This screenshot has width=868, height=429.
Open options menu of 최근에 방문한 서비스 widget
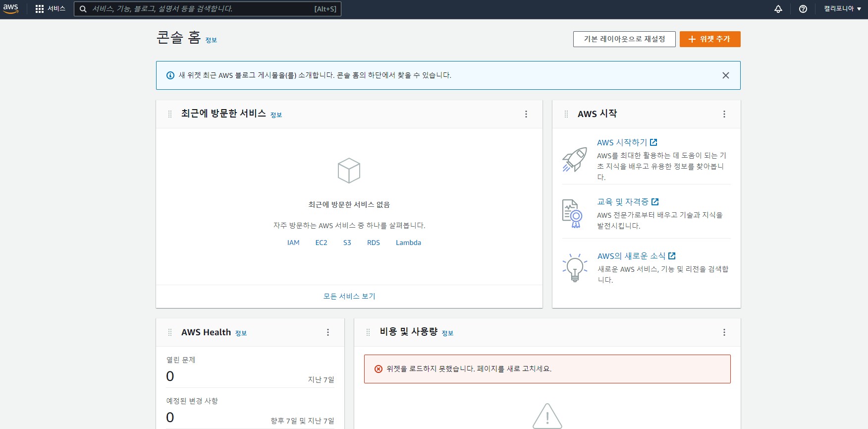(x=526, y=114)
